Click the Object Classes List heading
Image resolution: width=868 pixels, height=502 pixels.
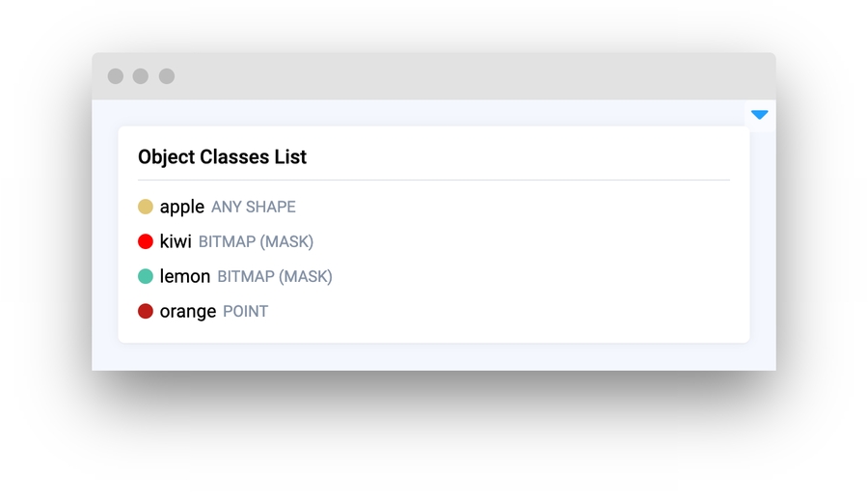click(222, 156)
